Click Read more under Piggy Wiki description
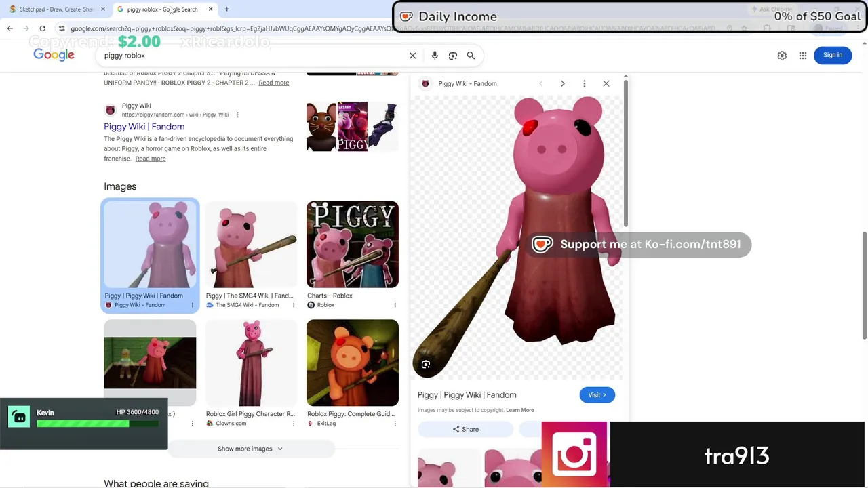 click(151, 159)
